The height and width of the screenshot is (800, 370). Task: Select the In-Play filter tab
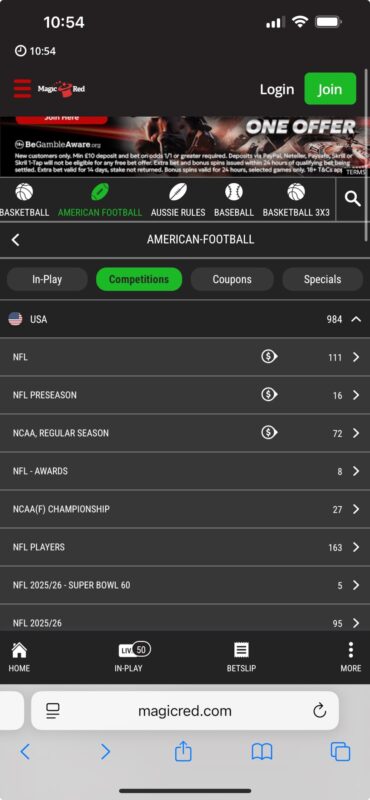pyautogui.click(x=47, y=279)
